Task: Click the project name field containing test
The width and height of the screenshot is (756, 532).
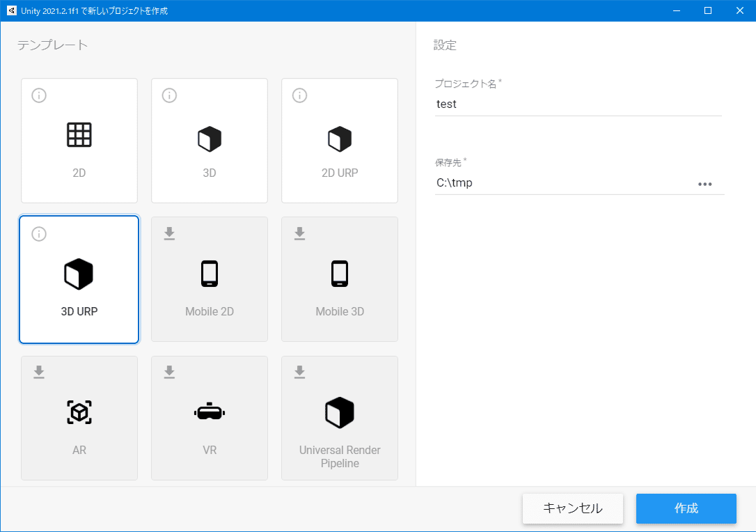Action: [x=578, y=104]
